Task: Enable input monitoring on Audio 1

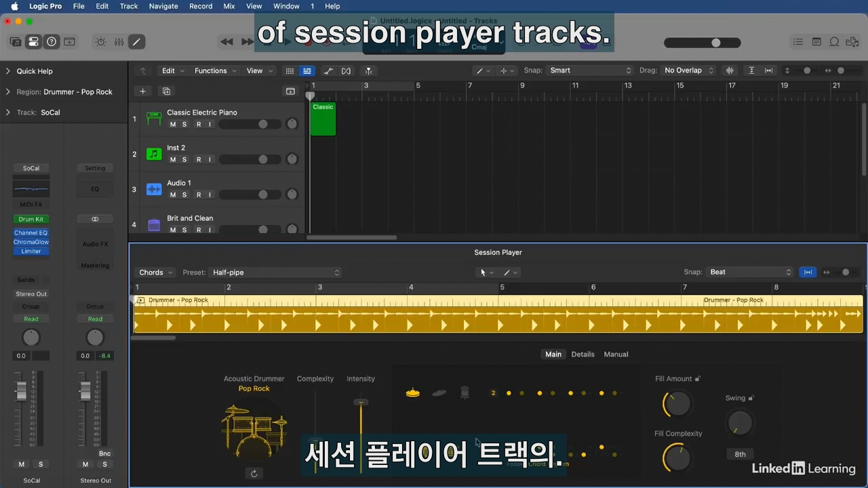Action: click(x=210, y=195)
